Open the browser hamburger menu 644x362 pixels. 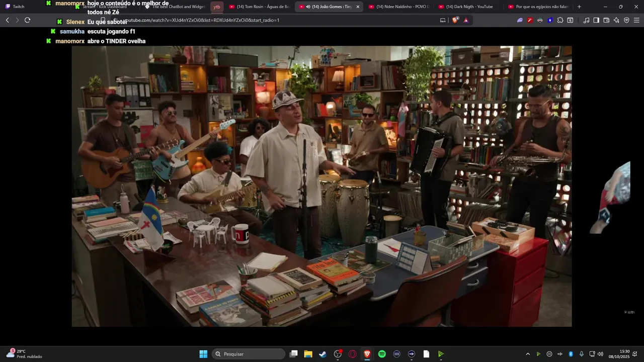click(636, 20)
